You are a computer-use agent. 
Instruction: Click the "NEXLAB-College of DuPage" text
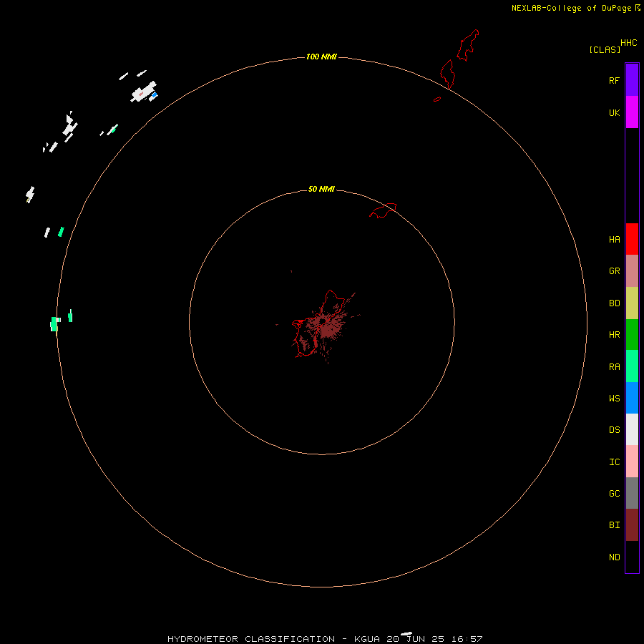[571, 8]
